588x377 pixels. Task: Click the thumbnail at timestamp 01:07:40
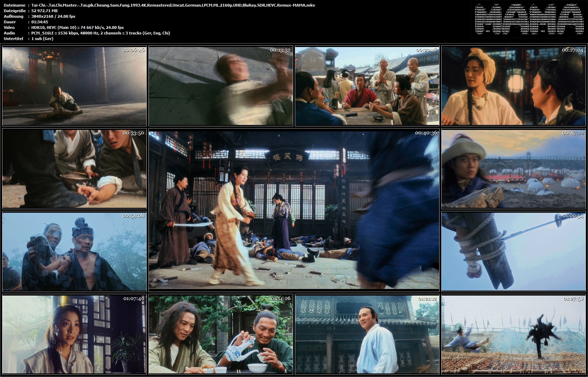(x=74, y=334)
